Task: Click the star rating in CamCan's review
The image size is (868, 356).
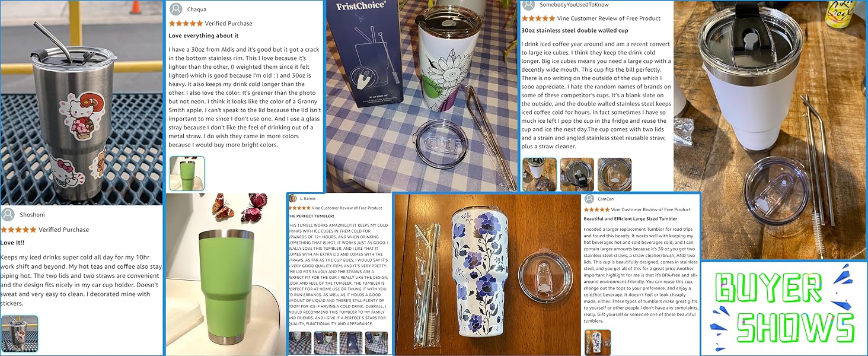Action: pyautogui.click(x=596, y=209)
